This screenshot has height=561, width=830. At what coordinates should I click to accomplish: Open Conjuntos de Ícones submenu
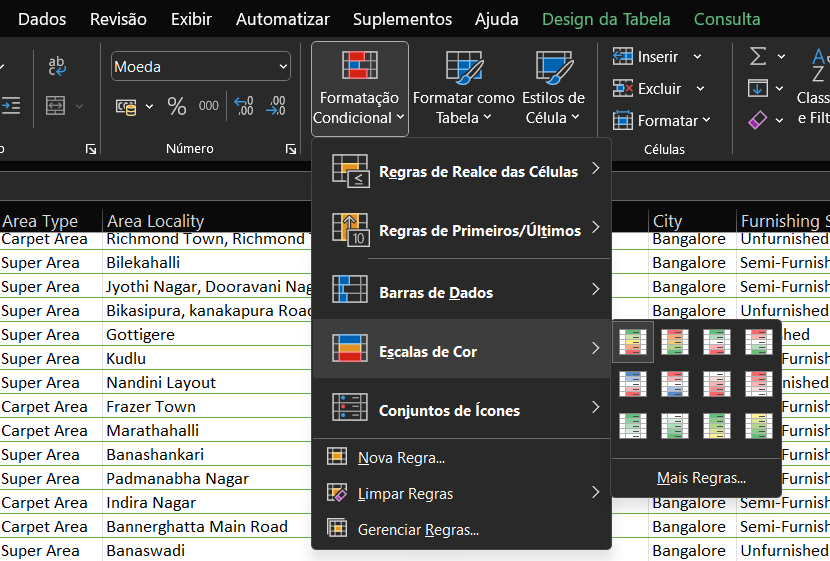462,408
